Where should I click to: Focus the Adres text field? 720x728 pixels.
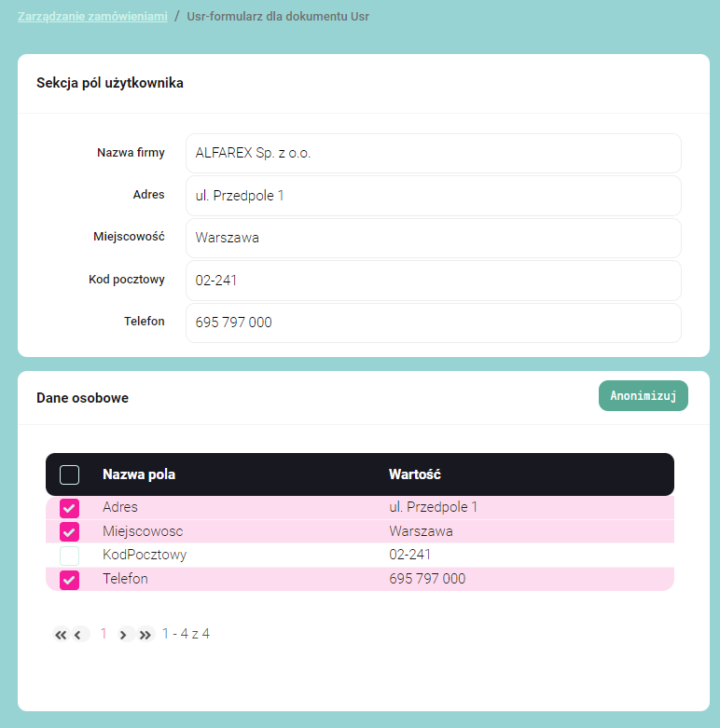(x=433, y=196)
